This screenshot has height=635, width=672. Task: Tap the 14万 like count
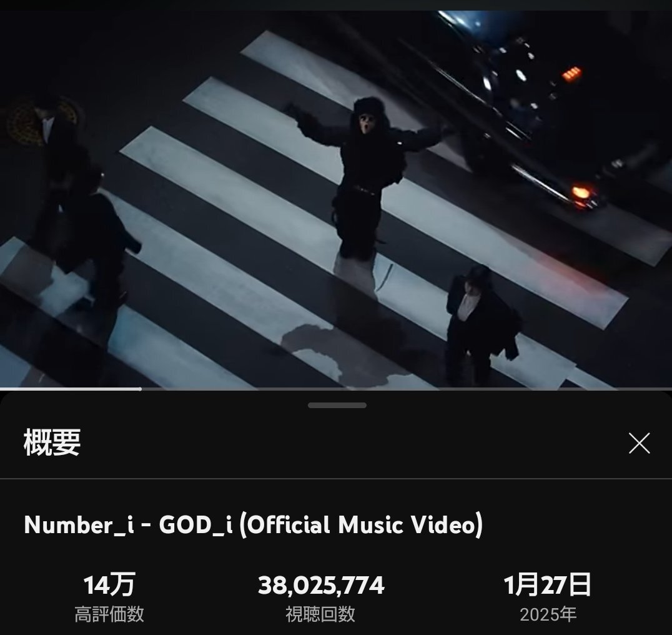tap(109, 585)
